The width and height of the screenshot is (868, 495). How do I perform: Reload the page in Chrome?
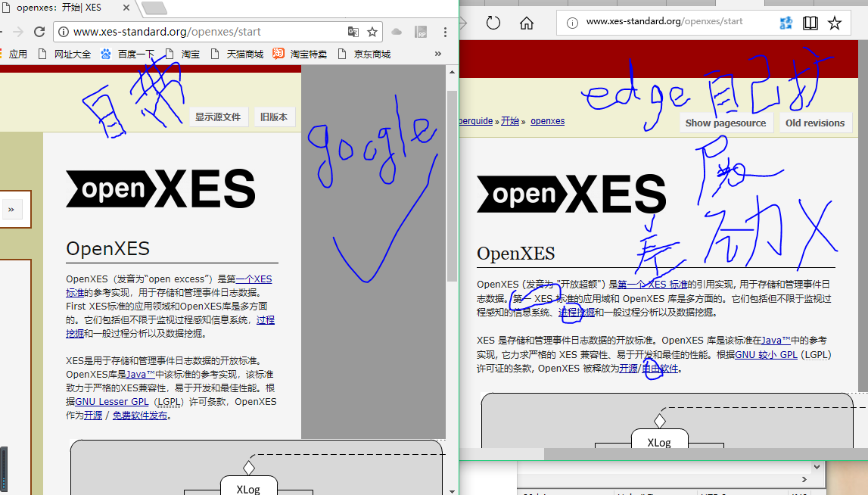coord(39,32)
